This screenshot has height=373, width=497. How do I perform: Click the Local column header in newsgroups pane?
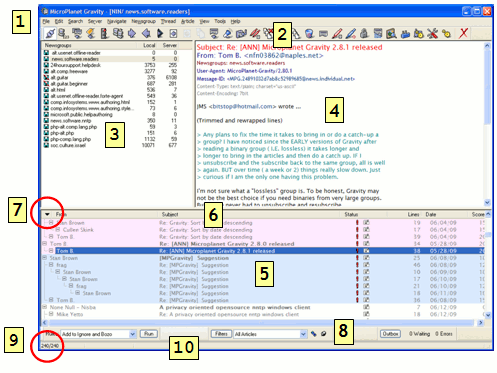coord(149,45)
